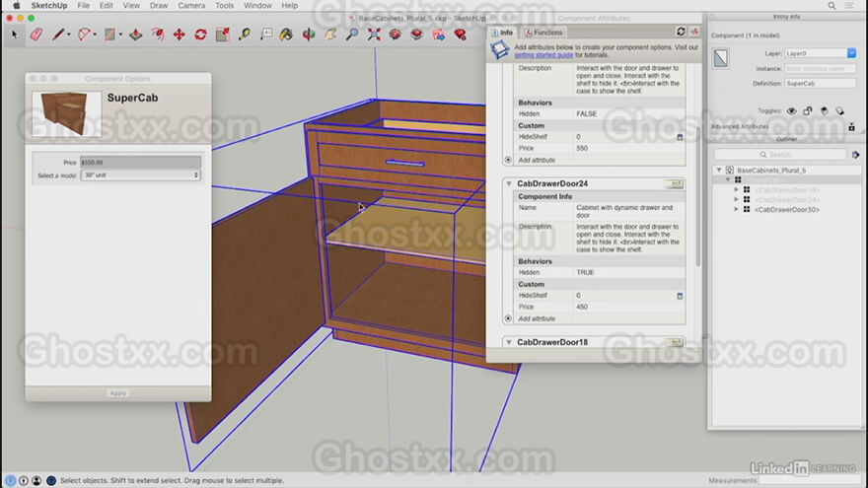Activate the Paint Bucket tool
This screenshot has height=488, width=868.
286,35
